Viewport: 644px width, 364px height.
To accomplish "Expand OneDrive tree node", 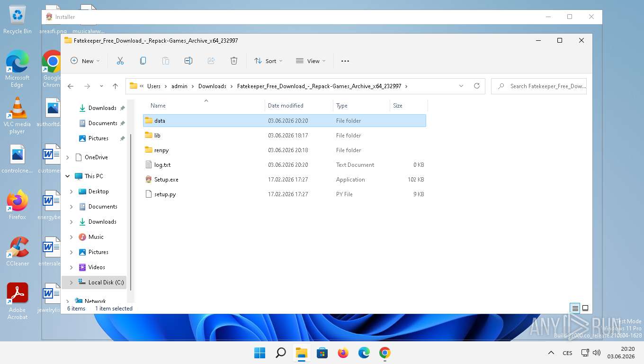I will coord(68,157).
